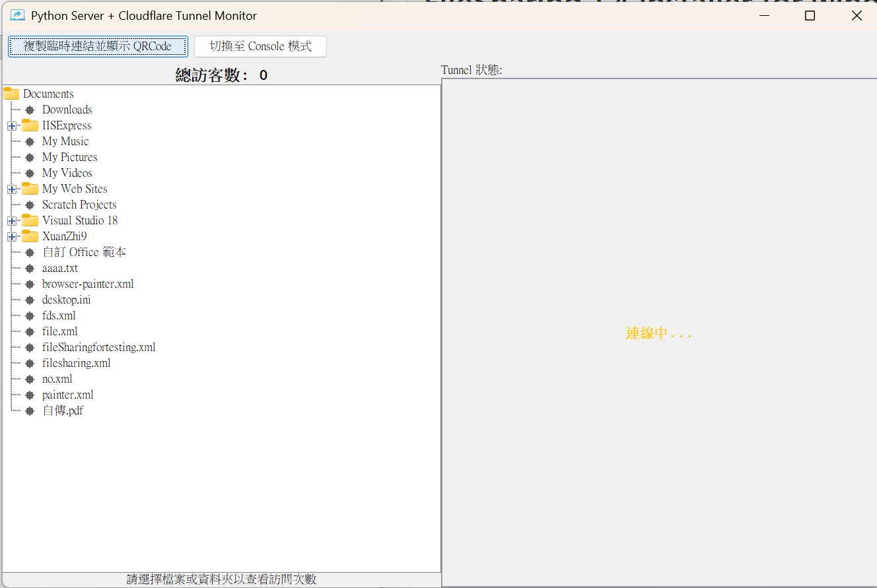
Task: Click the file icon next to painter.xml
Action: tap(30, 394)
